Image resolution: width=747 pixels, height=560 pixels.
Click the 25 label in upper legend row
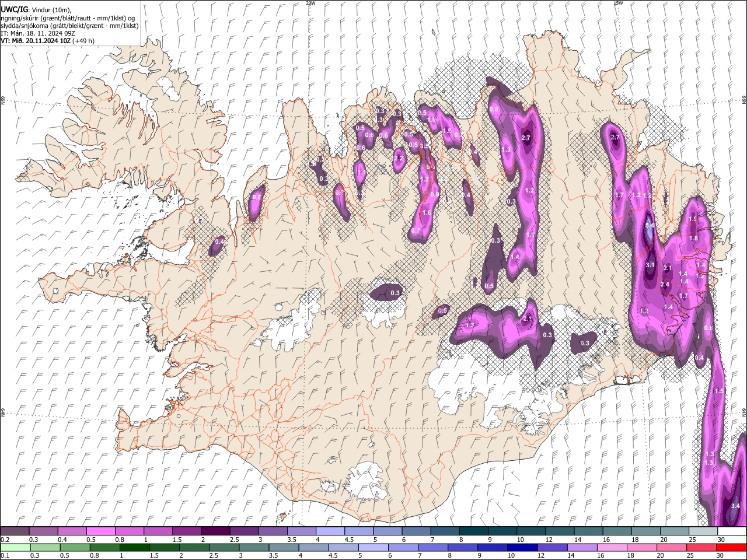pos(692,540)
